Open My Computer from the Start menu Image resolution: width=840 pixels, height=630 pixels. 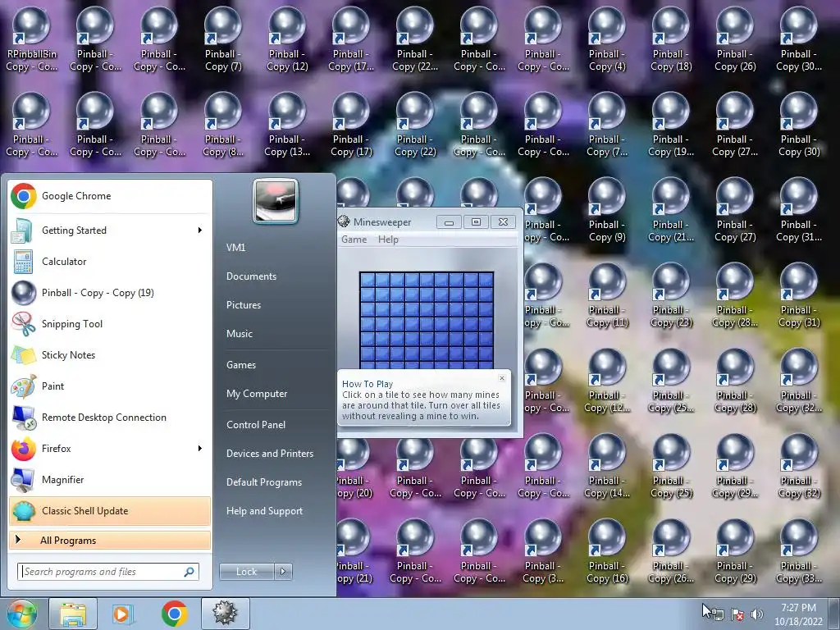pyautogui.click(x=257, y=394)
